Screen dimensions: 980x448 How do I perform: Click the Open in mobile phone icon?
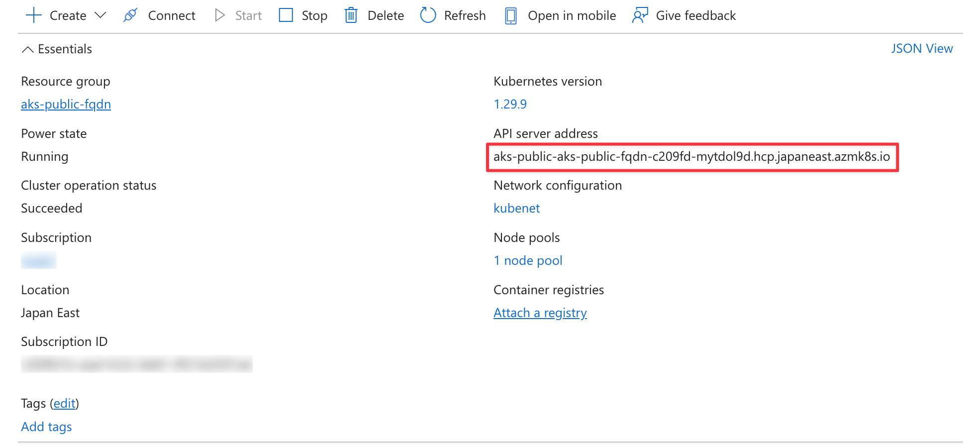pyautogui.click(x=510, y=15)
